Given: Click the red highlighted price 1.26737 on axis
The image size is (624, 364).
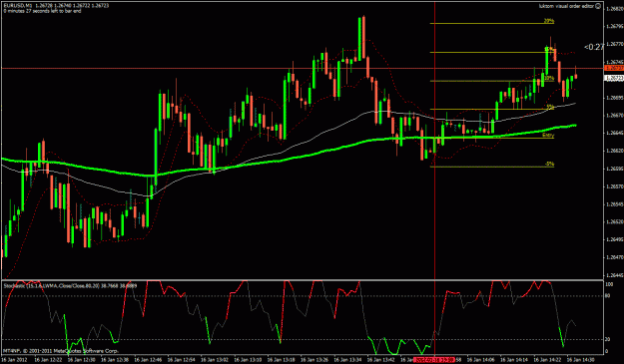Looking at the screenshot, I should pos(614,69).
